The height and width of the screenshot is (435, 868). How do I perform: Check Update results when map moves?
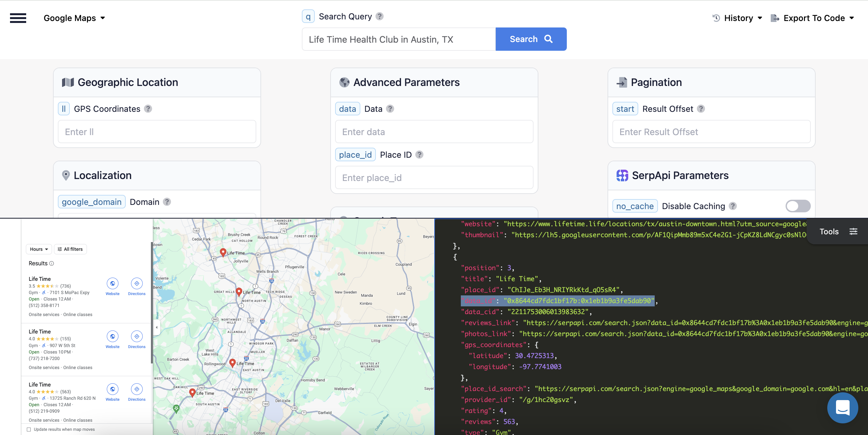coord(29,429)
